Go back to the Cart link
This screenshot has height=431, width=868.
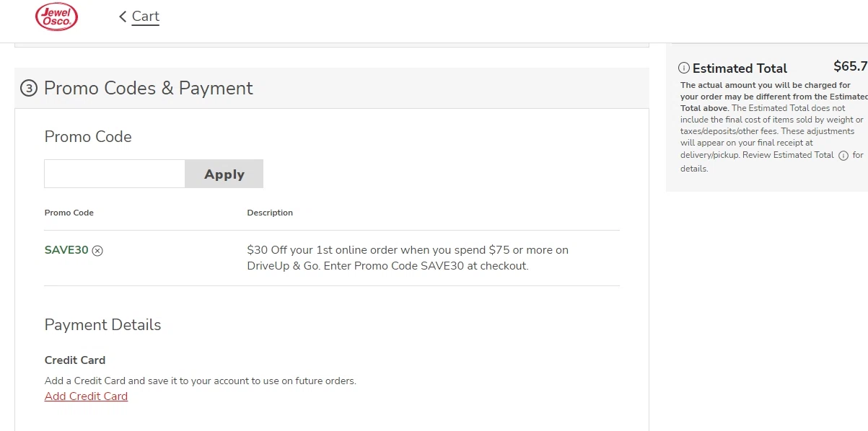click(145, 17)
